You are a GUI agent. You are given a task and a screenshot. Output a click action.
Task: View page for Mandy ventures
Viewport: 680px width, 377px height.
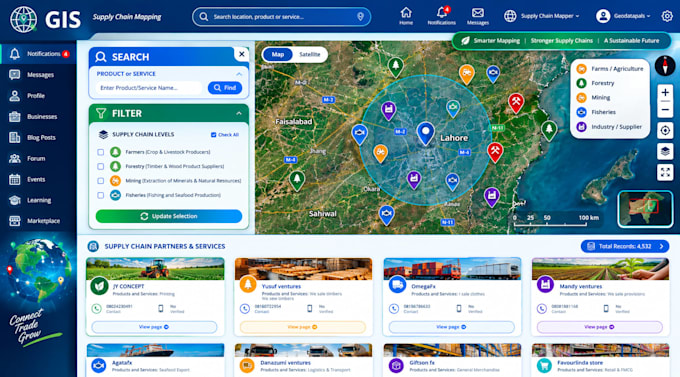click(x=600, y=327)
